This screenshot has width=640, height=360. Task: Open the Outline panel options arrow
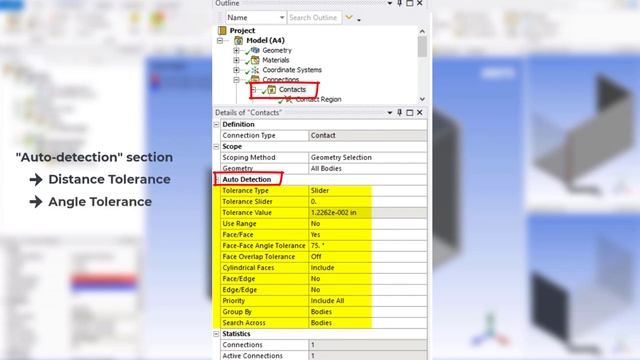coord(390,3)
